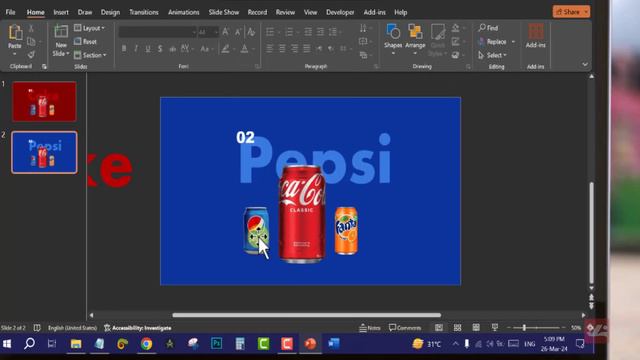Click the horizontal scrollbar below slide
This screenshot has height=360, width=640.
point(307,315)
